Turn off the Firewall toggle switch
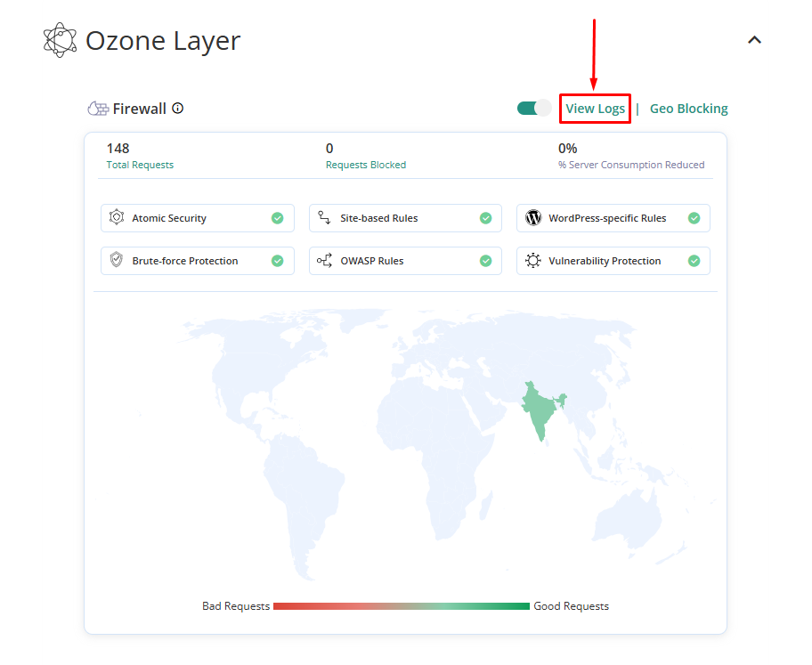 pyautogui.click(x=534, y=108)
